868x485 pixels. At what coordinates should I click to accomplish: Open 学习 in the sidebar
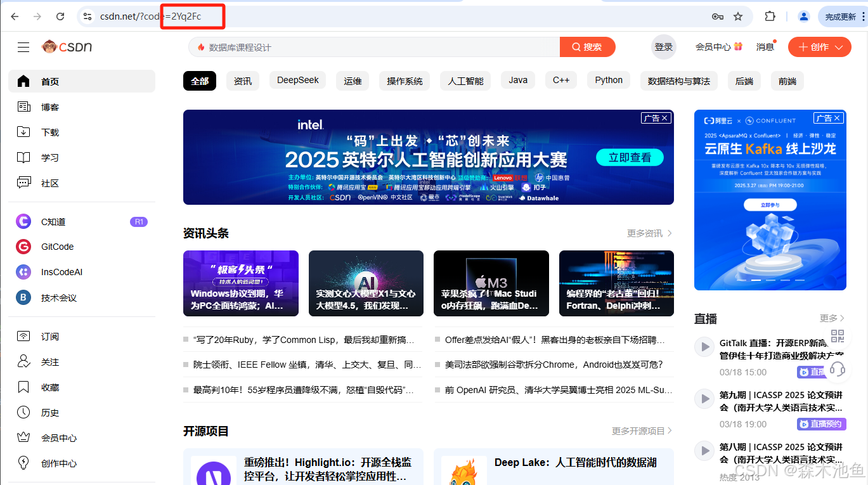(x=82, y=158)
